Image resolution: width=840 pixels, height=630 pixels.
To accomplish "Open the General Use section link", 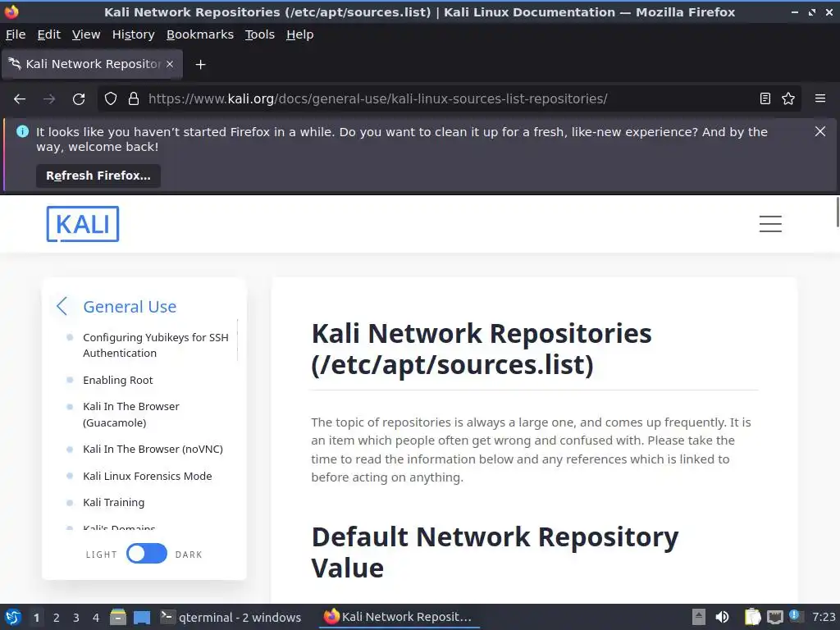I will point(130,307).
